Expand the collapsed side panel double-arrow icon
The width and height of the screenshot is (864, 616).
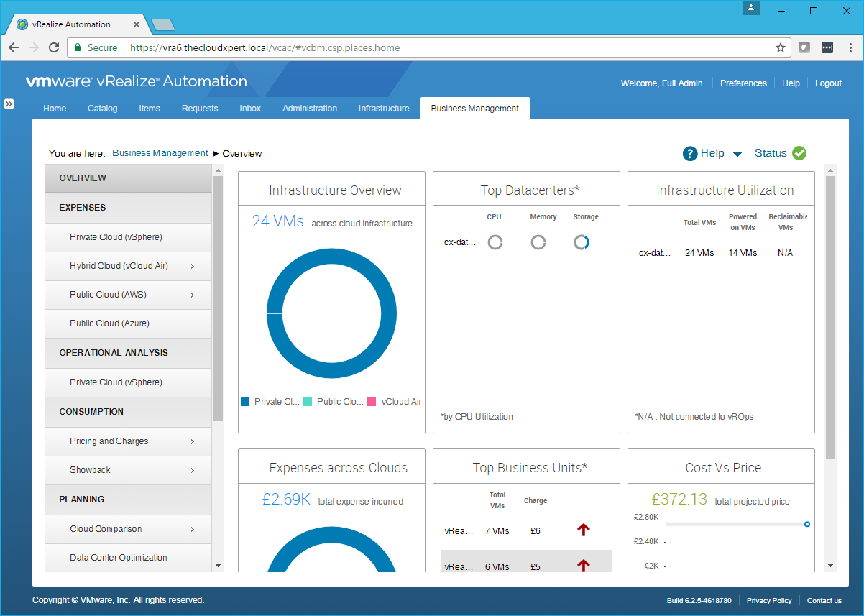point(9,104)
